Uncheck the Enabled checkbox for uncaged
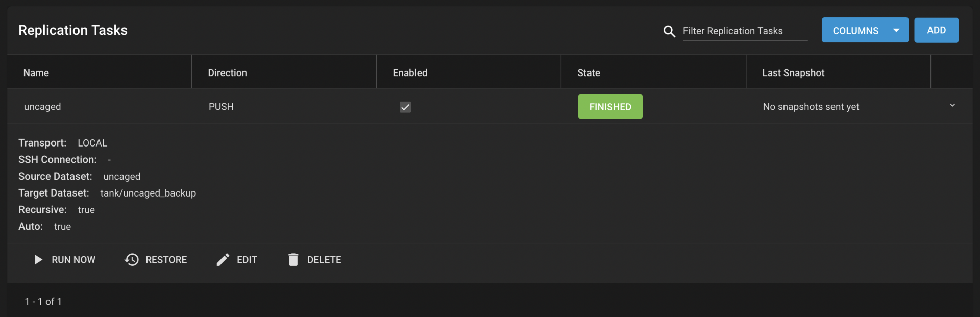This screenshot has width=980, height=317. [x=405, y=107]
